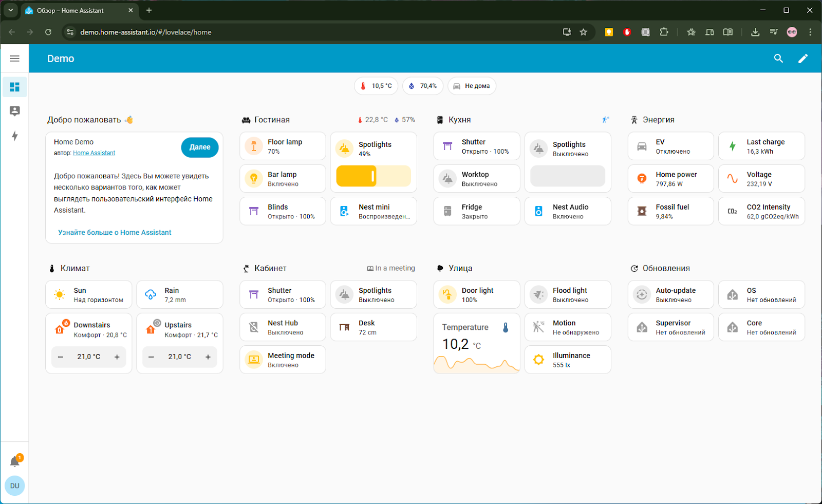Click the Далее button
Viewport: 822px width, 504px height.
199,147
